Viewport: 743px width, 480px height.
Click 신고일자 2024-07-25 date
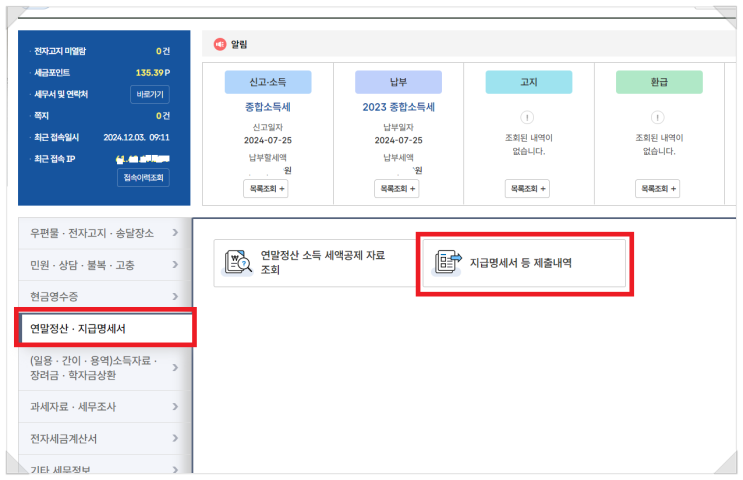268,140
